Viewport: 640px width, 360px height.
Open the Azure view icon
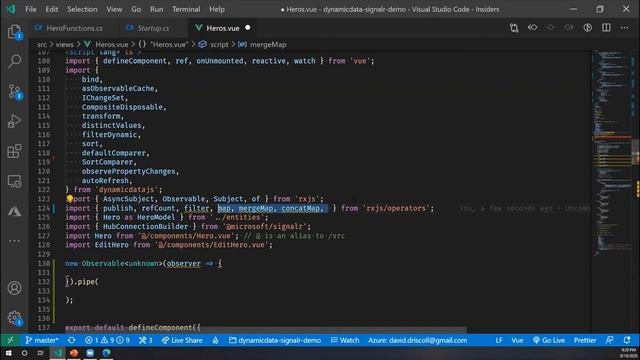pyautogui.click(x=14, y=211)
